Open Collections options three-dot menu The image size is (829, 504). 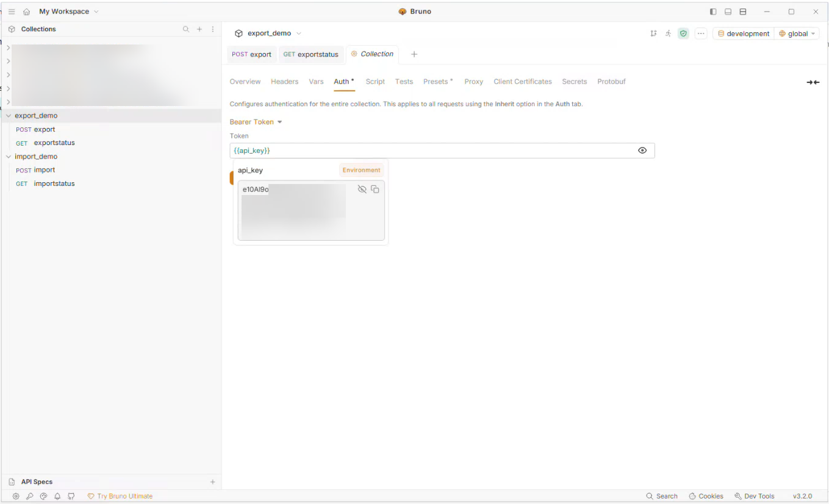213,29
